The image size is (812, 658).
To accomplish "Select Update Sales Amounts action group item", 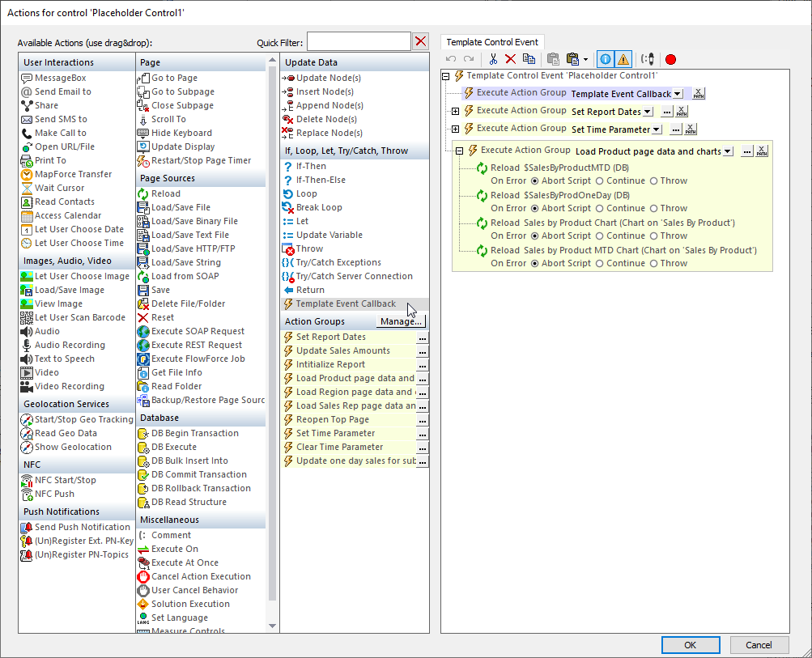I will click(342, 350).
